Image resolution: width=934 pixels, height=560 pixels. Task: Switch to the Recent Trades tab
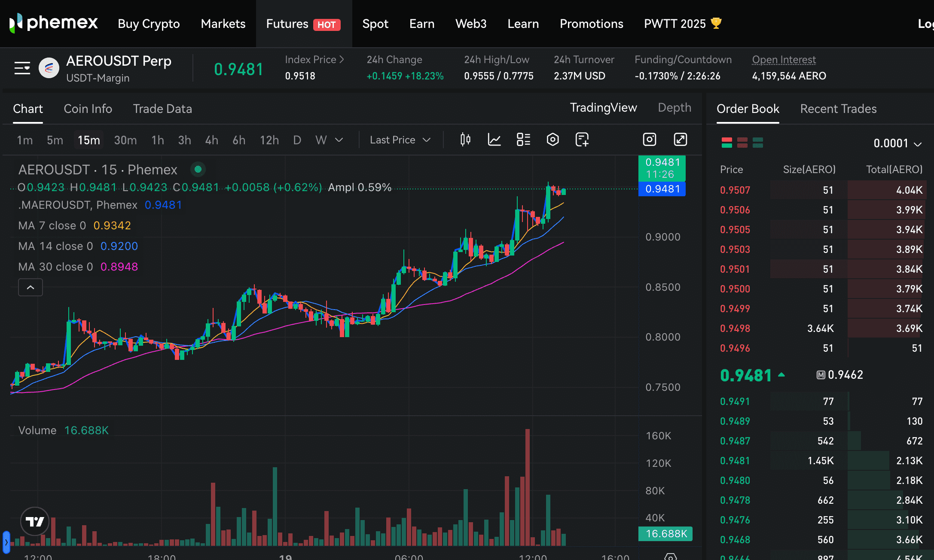(838, 109)
